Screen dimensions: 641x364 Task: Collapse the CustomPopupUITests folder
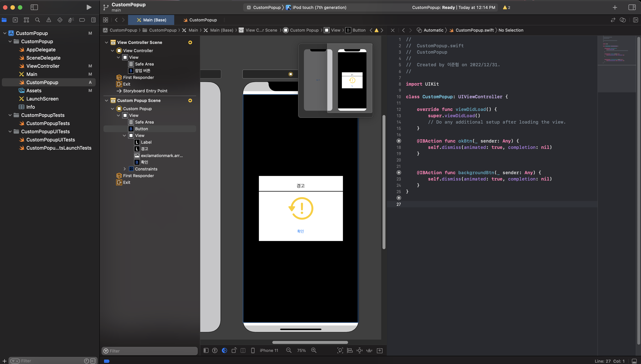10,132
